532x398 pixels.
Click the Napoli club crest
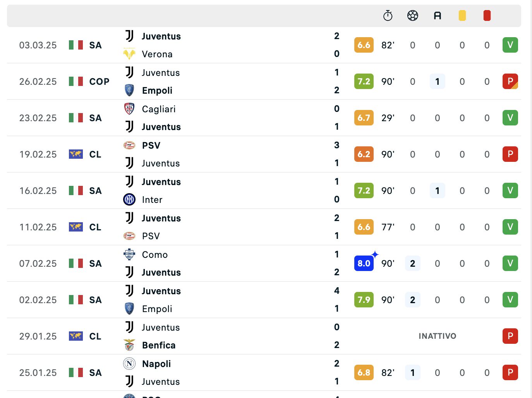129,364
